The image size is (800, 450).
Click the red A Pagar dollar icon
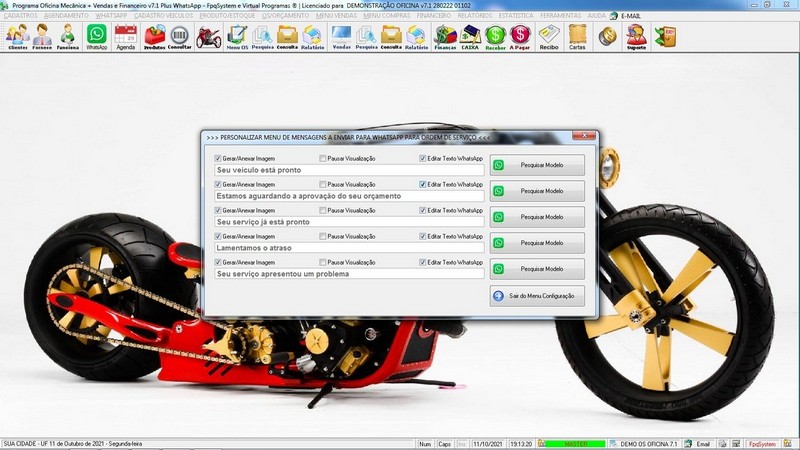[520, 37]
